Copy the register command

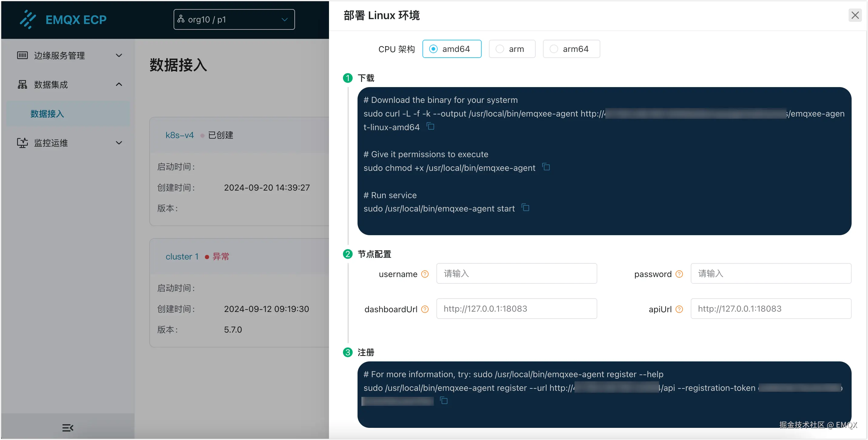click(x=444, y=401)
